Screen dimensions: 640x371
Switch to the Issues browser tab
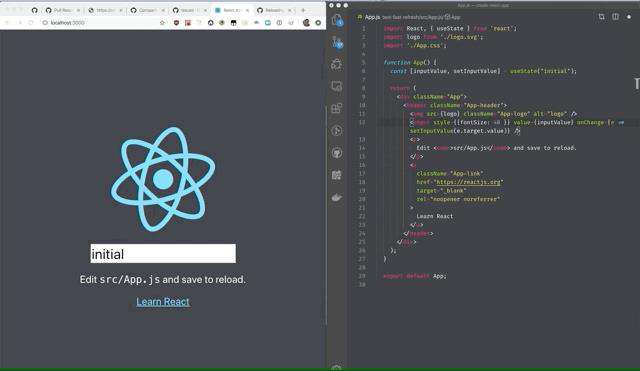point(189,10)
